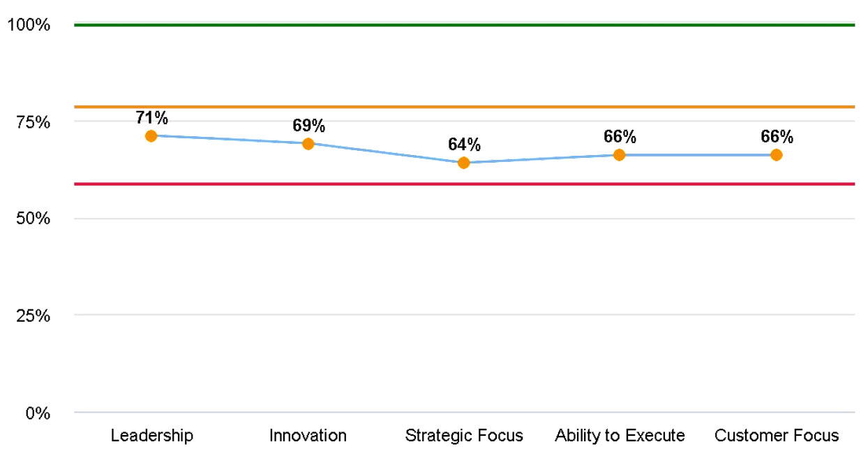Click the 69% data label
The image size is (868, 470).
308,126
